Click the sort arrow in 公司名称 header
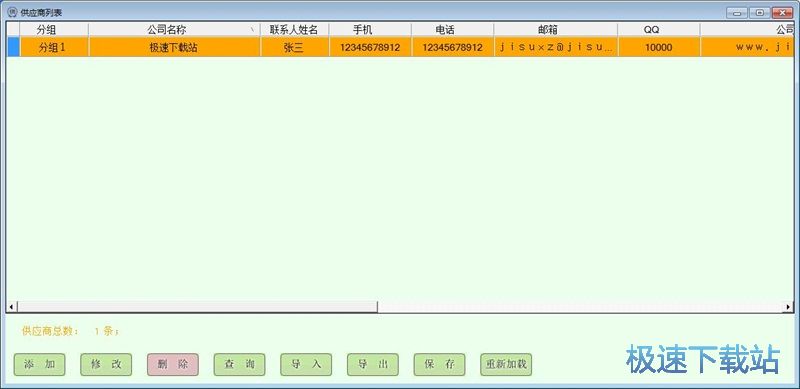This screenshot has width=800, height=389. tap(252, 31)
